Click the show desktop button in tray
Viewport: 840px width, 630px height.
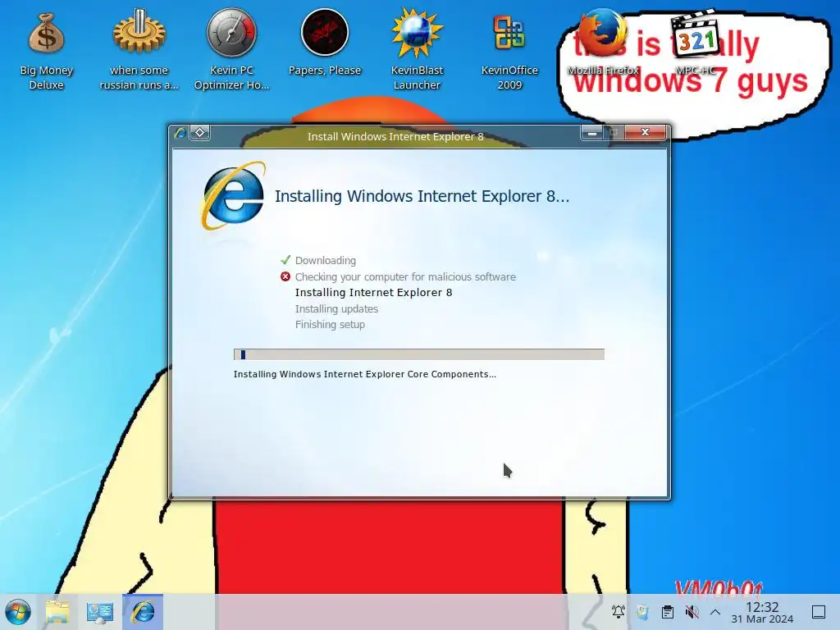tap(819, 611)
